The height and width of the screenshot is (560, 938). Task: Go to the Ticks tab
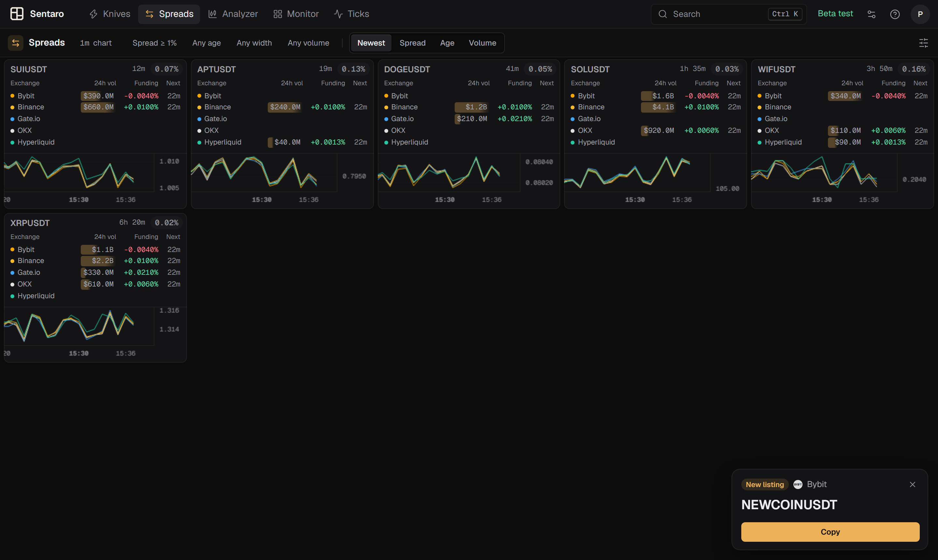tap(351, 14)
